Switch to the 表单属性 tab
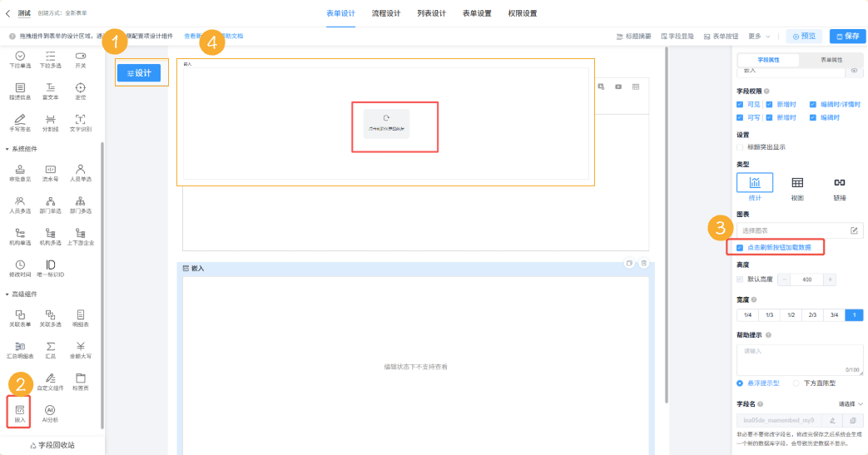 [x=831, y=60]
